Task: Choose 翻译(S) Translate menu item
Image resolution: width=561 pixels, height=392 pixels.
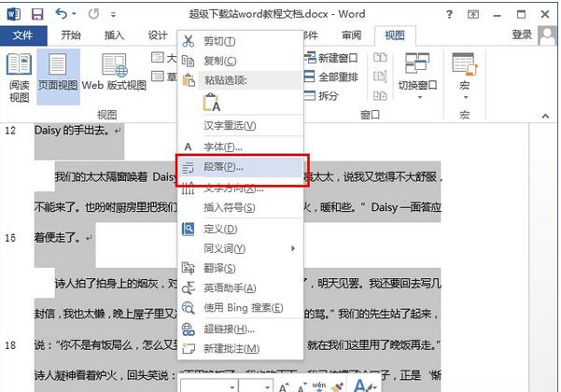Action: [x=241, y=268]
